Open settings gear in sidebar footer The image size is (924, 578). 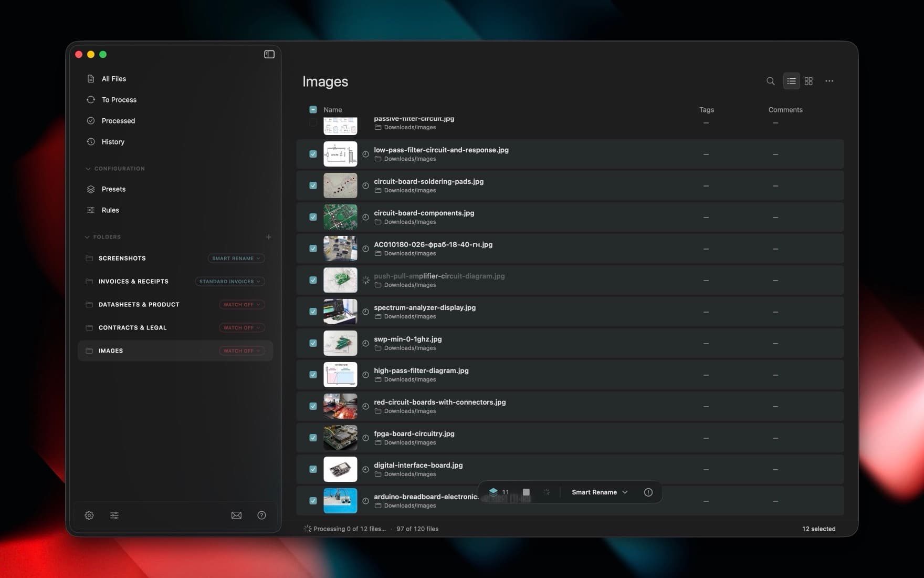coord(89,515)
